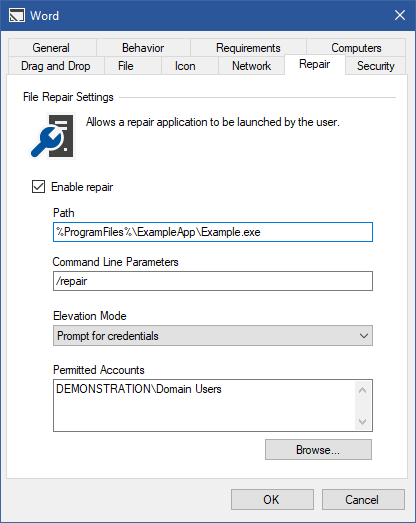Close the Word properties dialog
The height and width of the screenshot is (523, 416).
coord(400,15)
